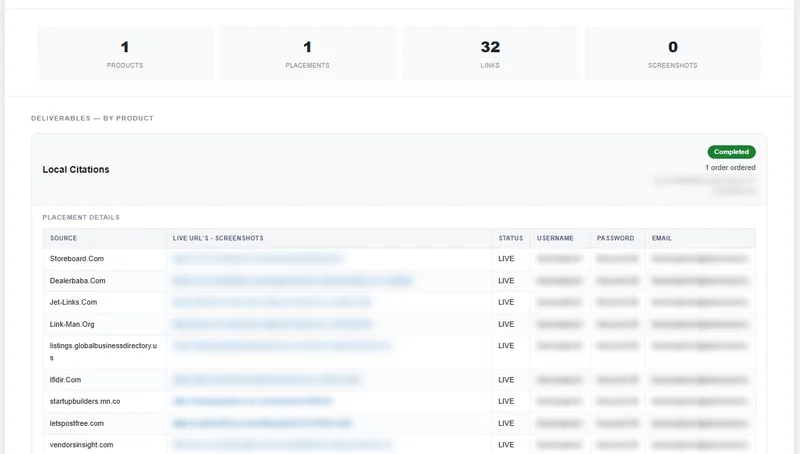Click the LIVE status for startupbuilders.mn.co

point(506,401)
